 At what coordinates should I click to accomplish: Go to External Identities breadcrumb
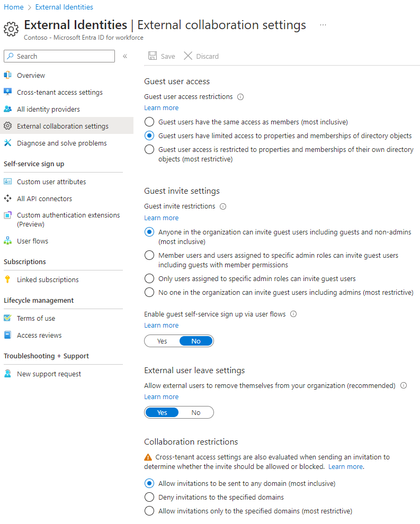coord(64,7)
